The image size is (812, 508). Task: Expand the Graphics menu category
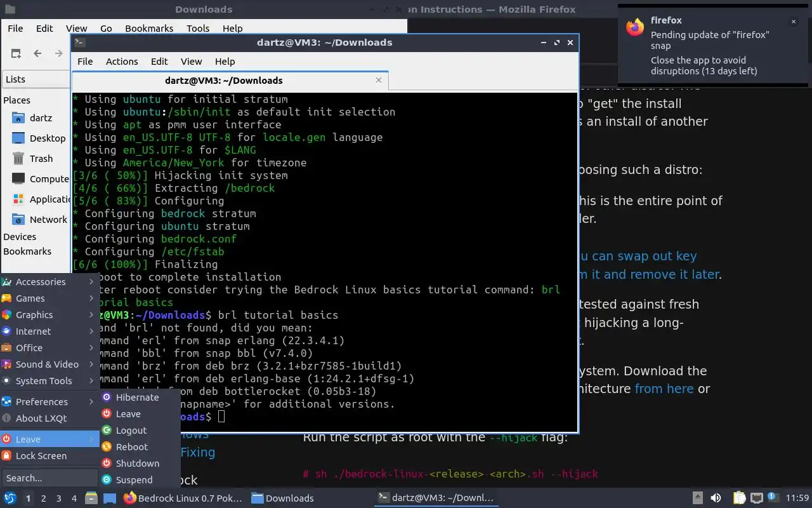49,315
